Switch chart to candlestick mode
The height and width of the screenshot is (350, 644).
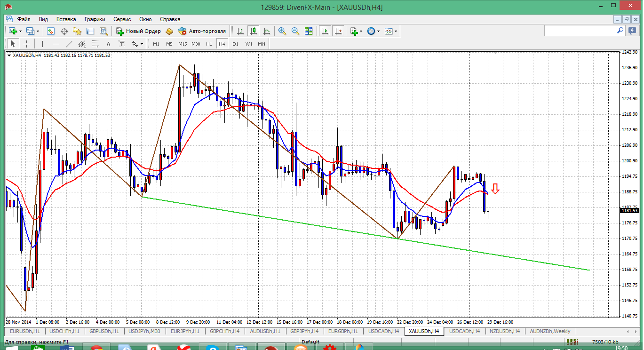[254, 31]
